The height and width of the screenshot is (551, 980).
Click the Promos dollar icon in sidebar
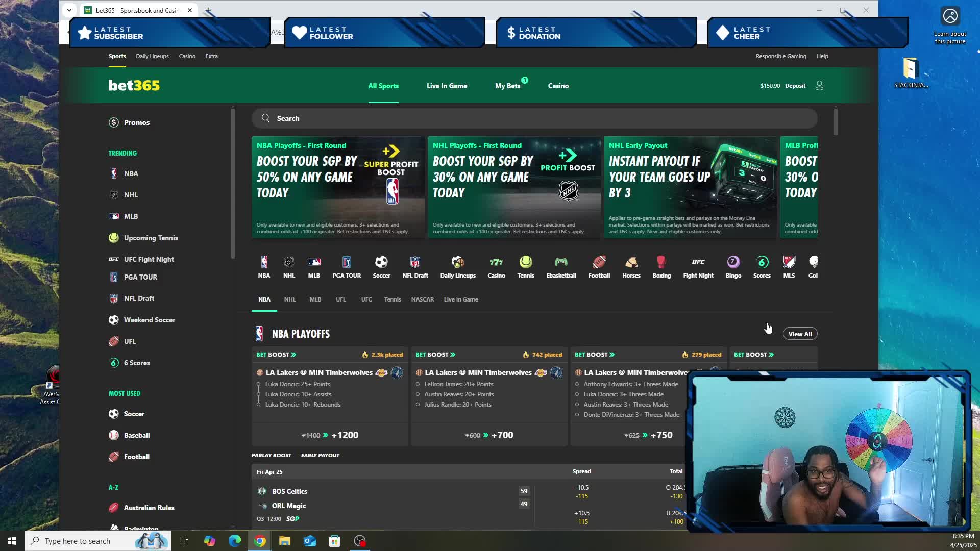click(x=114, y=122)
